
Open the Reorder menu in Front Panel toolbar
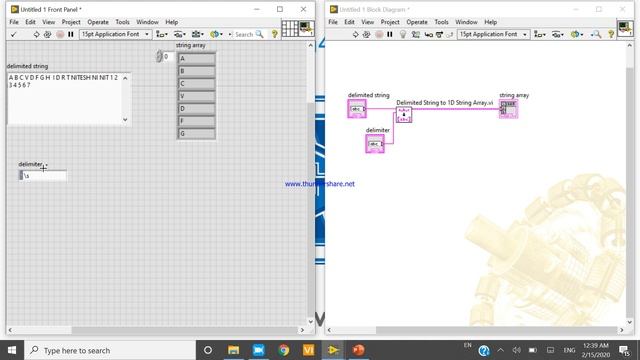tap(216, 34)
